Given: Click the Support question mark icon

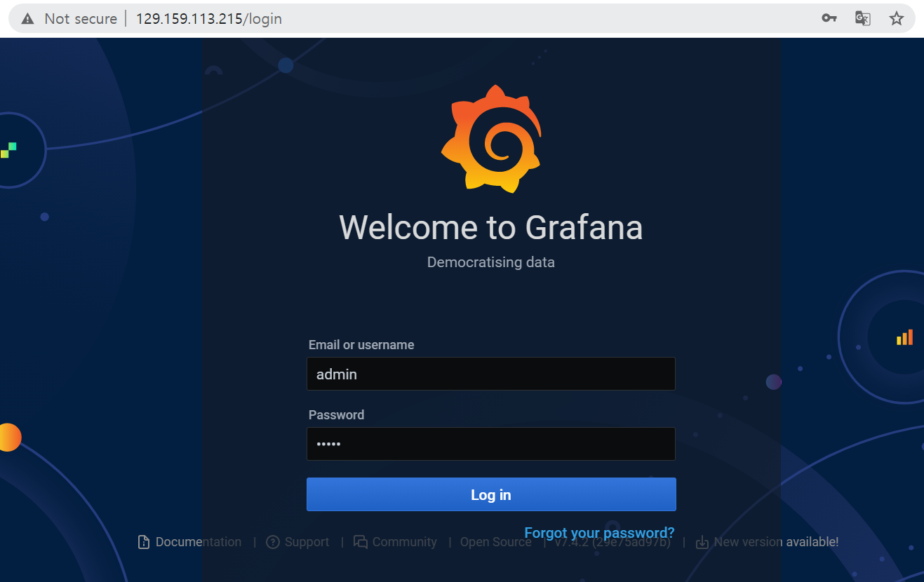Looking at the screenshot, I should click(273, 542).
